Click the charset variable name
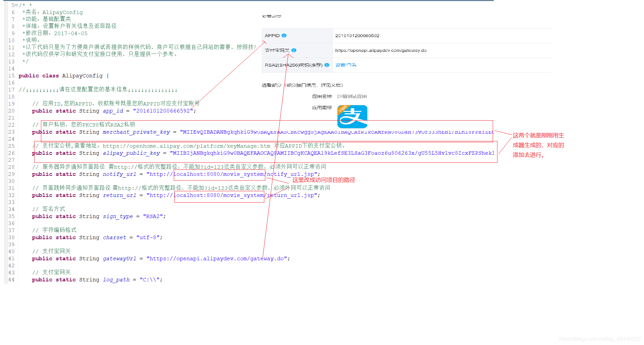The image size is (644, 345). 114,237
